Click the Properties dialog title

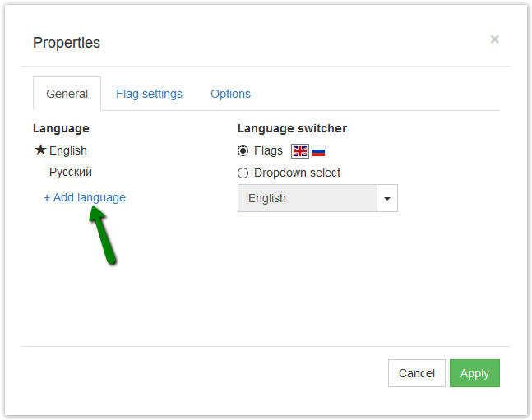pyautogui.click(x=67, y=43)
